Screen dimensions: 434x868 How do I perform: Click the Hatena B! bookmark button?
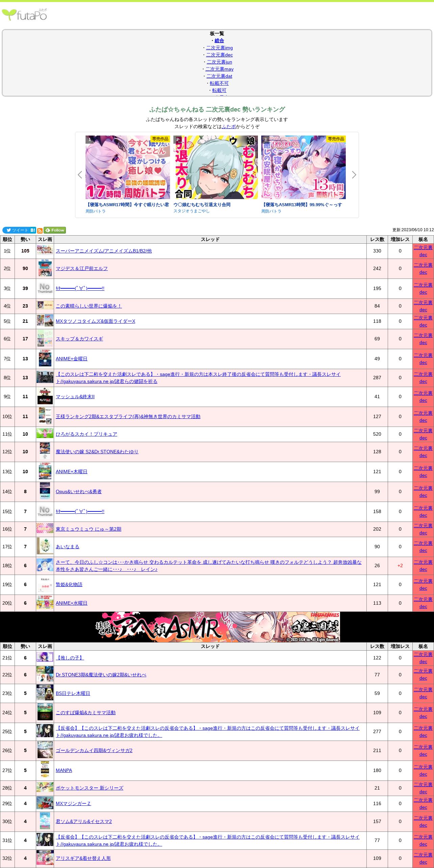33,230
